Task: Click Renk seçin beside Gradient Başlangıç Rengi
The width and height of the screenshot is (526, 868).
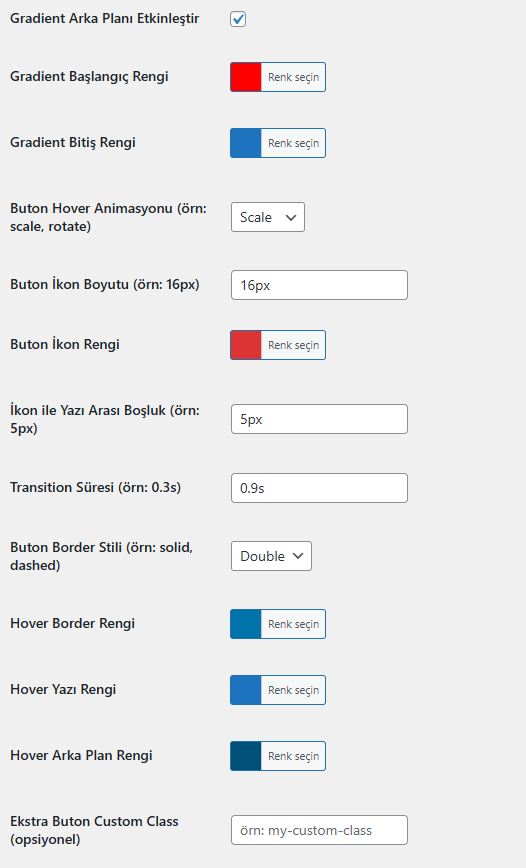Action: click(x=293, y=77)
